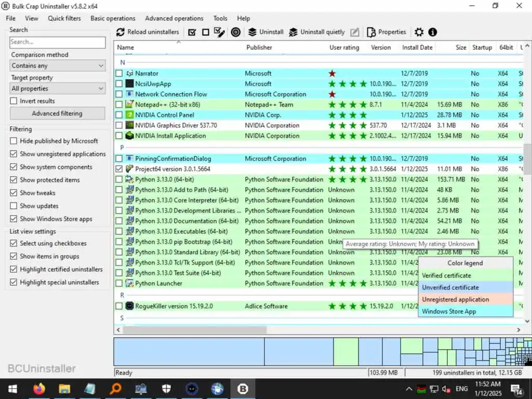
Task: Click the Properties toolbar label
Action: pos(392,32)
